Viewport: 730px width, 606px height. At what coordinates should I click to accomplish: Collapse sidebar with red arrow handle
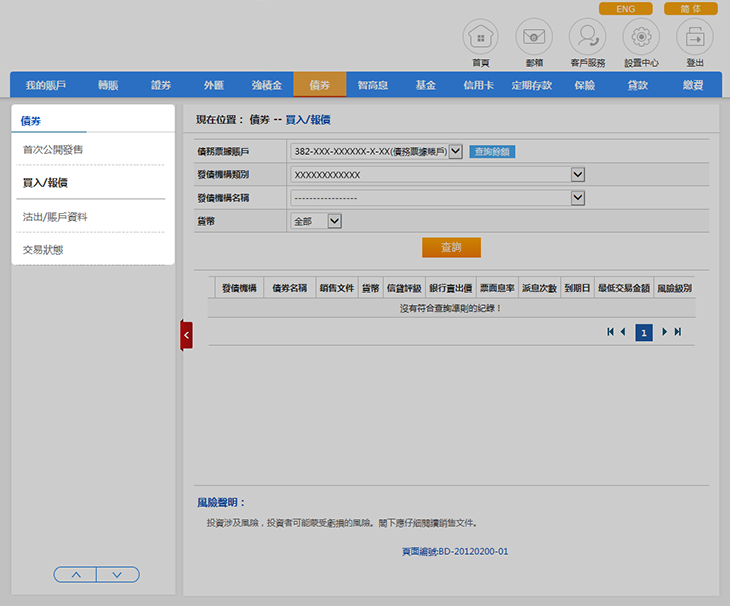point(186,335)
